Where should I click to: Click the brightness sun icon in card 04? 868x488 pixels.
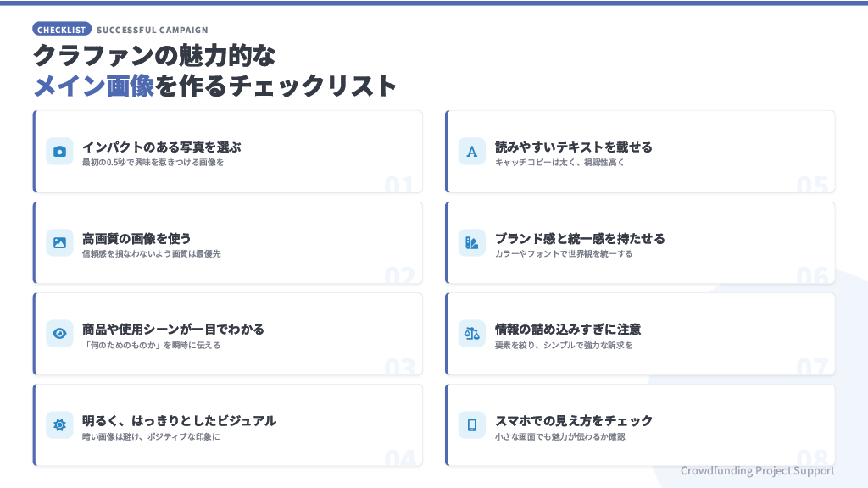59,425
